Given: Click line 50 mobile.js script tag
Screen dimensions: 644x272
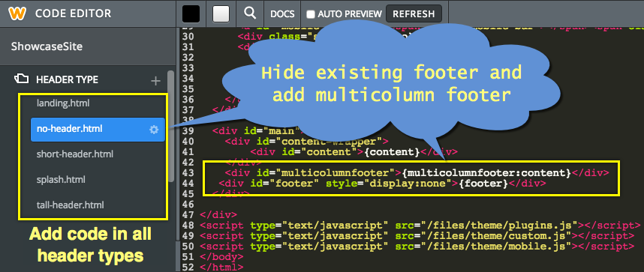Looking at the screenshot, I should pos(417,247).
